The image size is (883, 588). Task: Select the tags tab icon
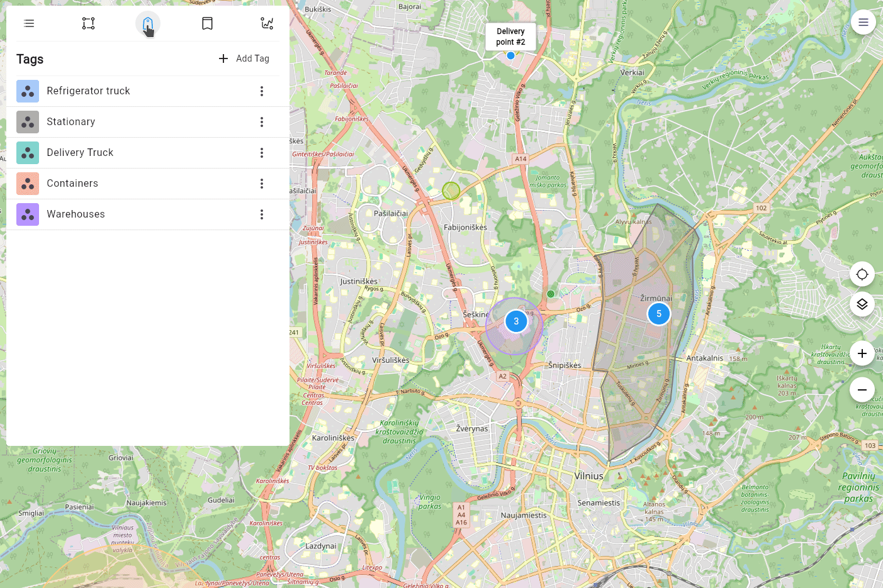point(148,23)
